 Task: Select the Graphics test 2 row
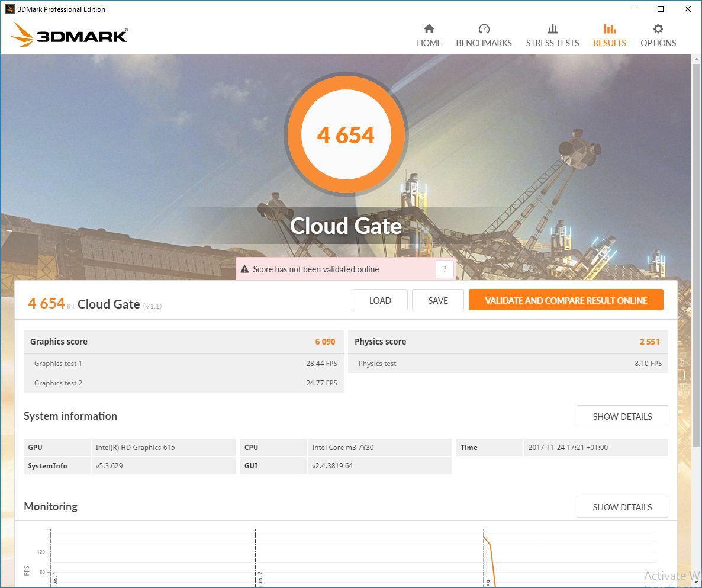(x=183, y=383)
